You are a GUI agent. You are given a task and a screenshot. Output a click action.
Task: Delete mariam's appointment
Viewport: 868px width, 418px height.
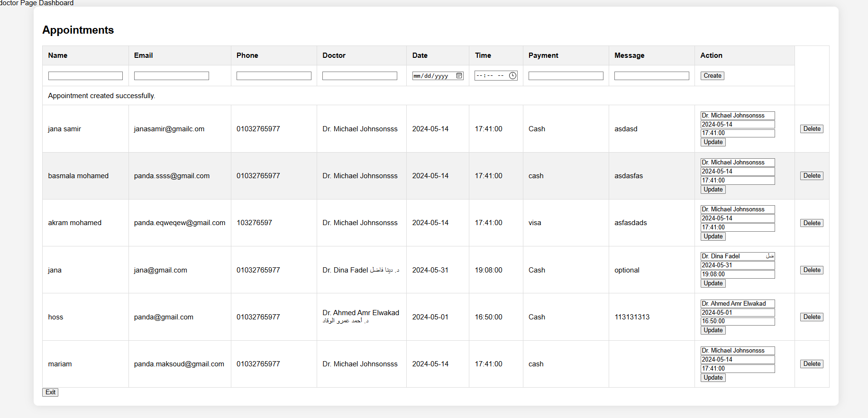812,364
